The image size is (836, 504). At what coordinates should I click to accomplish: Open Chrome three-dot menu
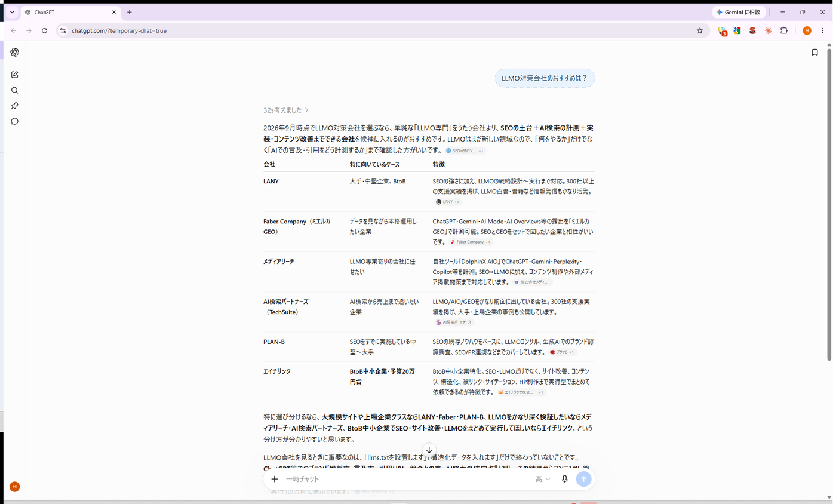tap(822, 30)
